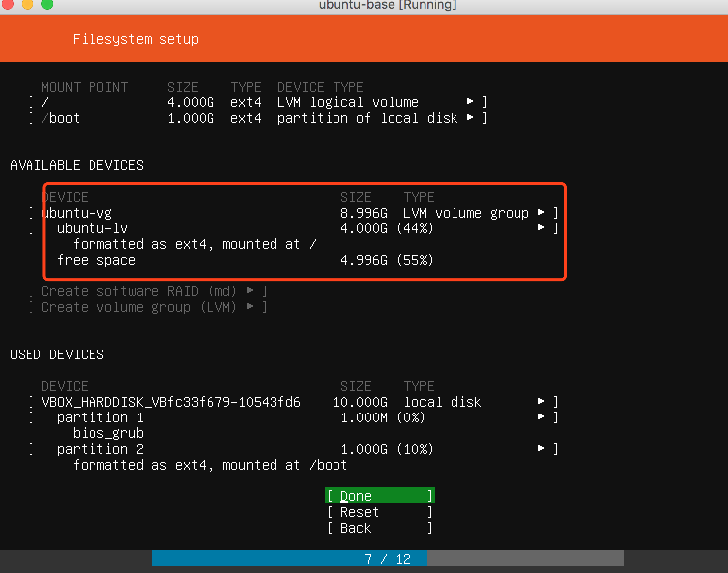This screenshot has width=728, height=573.
Task: Click the Back button
Action: [379, 528]
